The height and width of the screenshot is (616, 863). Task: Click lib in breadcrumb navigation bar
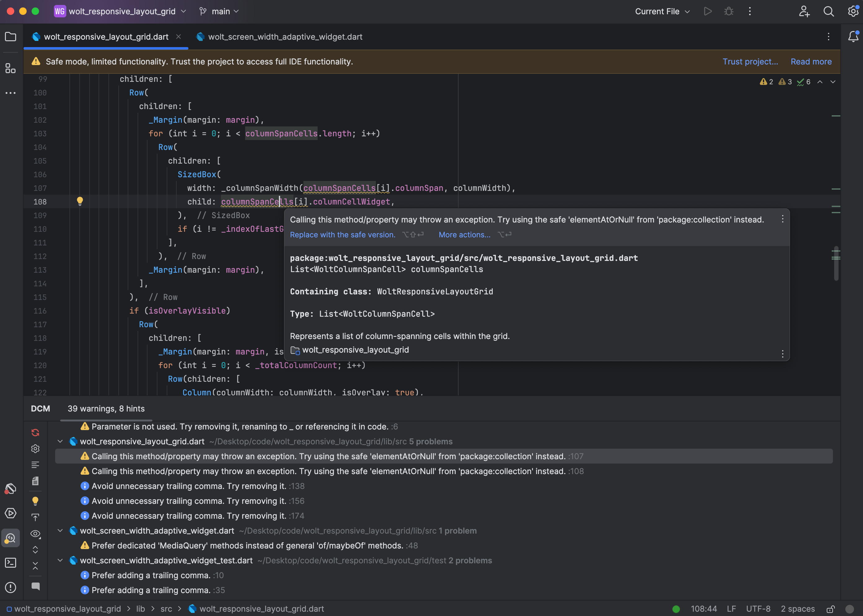[140, 609]
